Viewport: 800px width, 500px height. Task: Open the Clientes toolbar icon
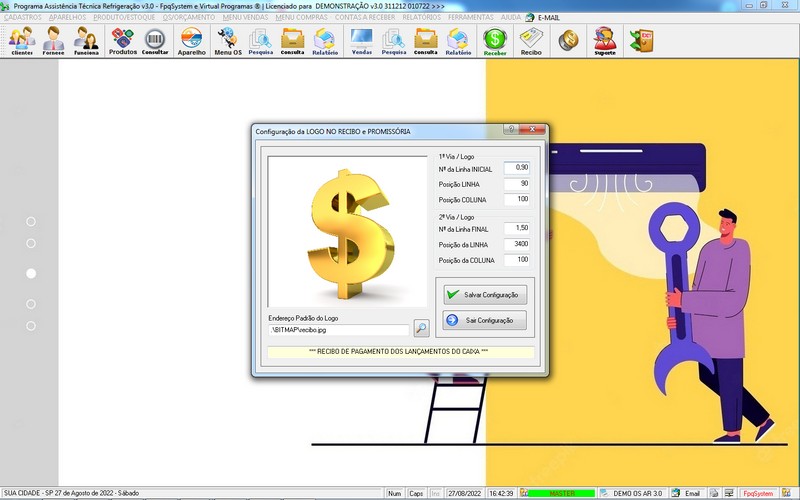click(x=22, y=41)
